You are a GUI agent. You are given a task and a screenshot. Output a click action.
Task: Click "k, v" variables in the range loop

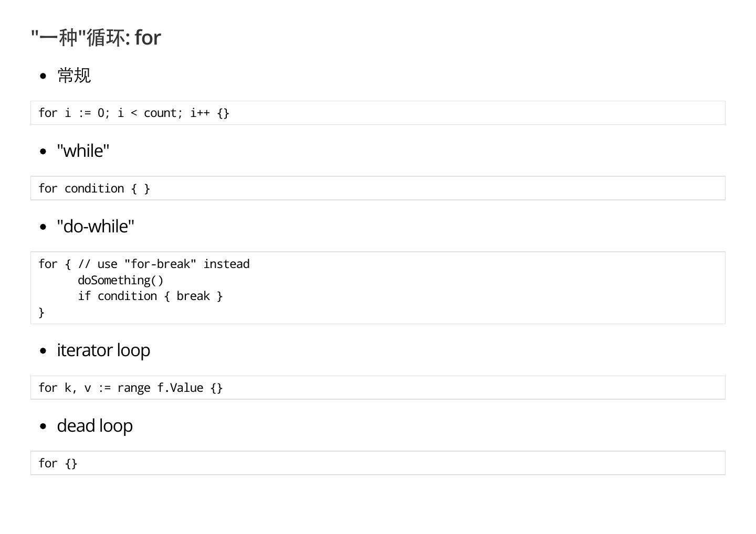(77, 388)
